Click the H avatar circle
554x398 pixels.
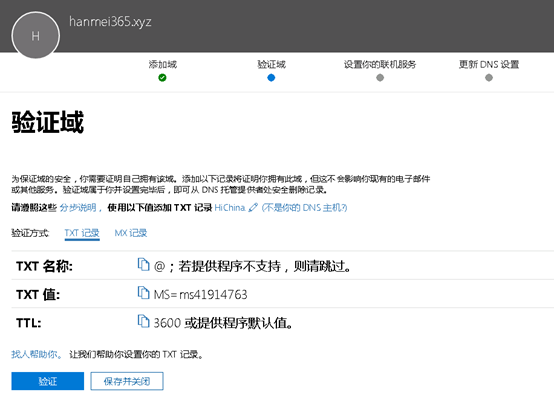(35, 35)
